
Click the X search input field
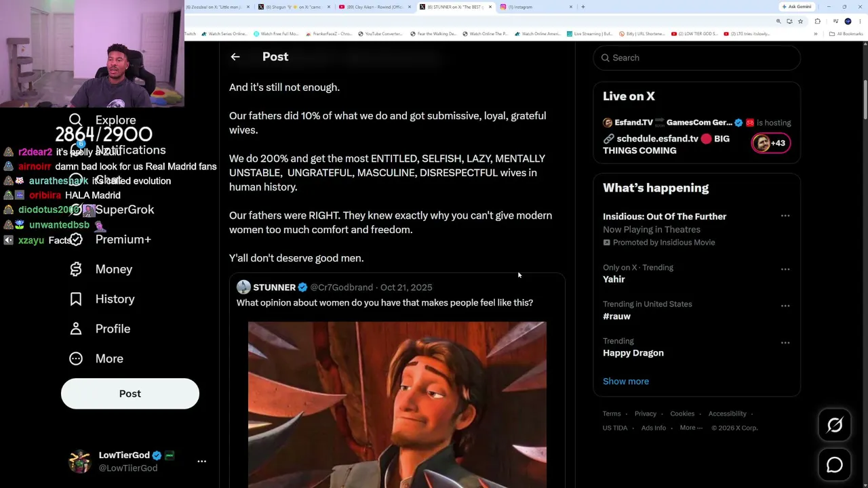[x=697, y=58]
